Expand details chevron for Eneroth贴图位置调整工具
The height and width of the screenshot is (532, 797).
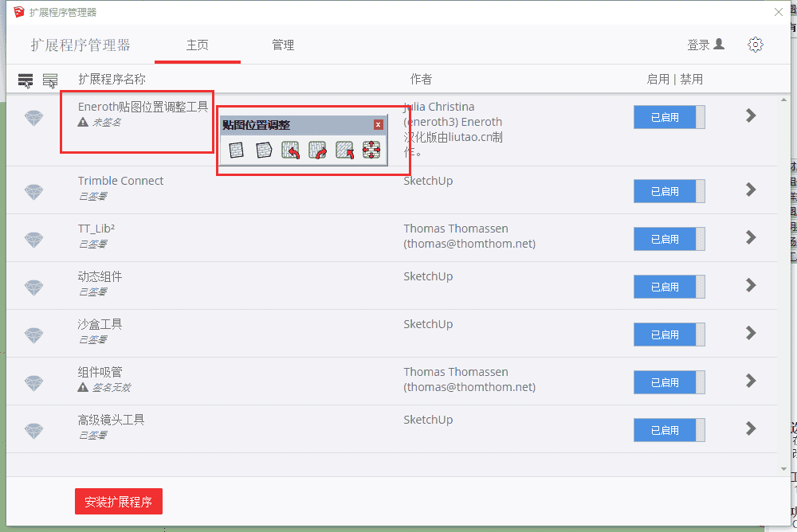click(x=751, y=115)
